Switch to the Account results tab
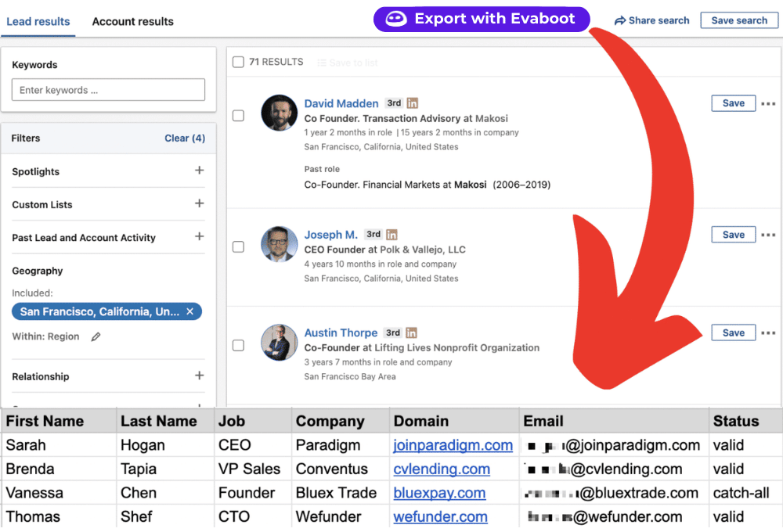The width and height of the screenshot is (783, 532). (x=132, y=22)
